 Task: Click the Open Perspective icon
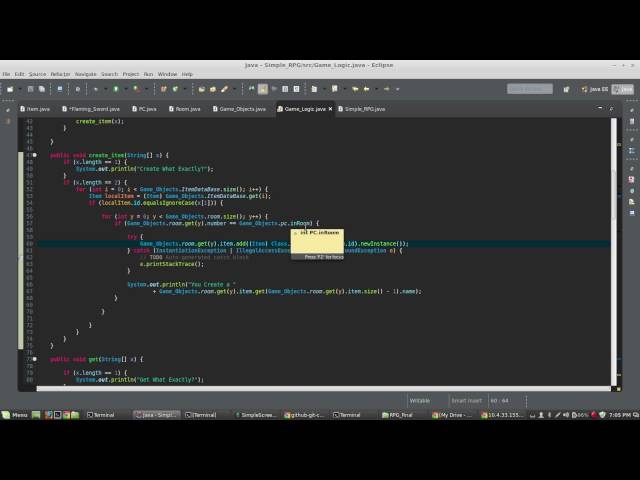[x=566, y=89]
